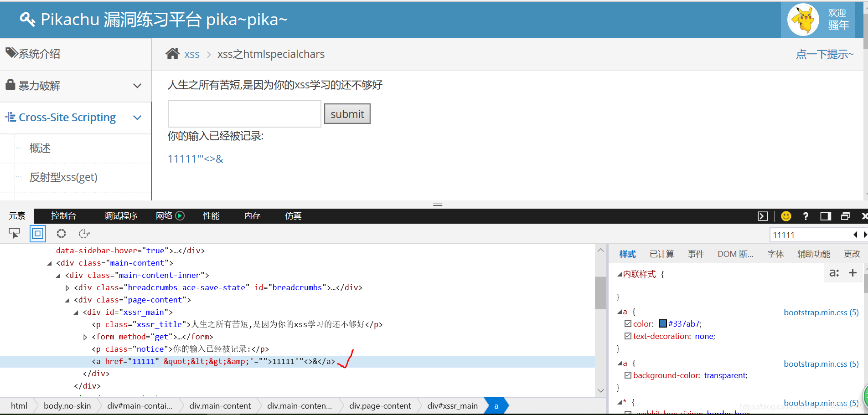
Task: Click the a: pseudo-class toggle button
Action: [834, 273]
